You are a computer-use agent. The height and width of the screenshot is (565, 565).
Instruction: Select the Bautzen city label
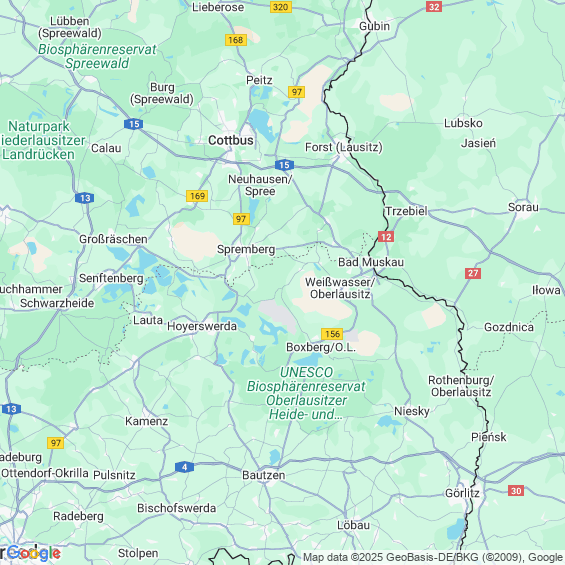point(263,475)
